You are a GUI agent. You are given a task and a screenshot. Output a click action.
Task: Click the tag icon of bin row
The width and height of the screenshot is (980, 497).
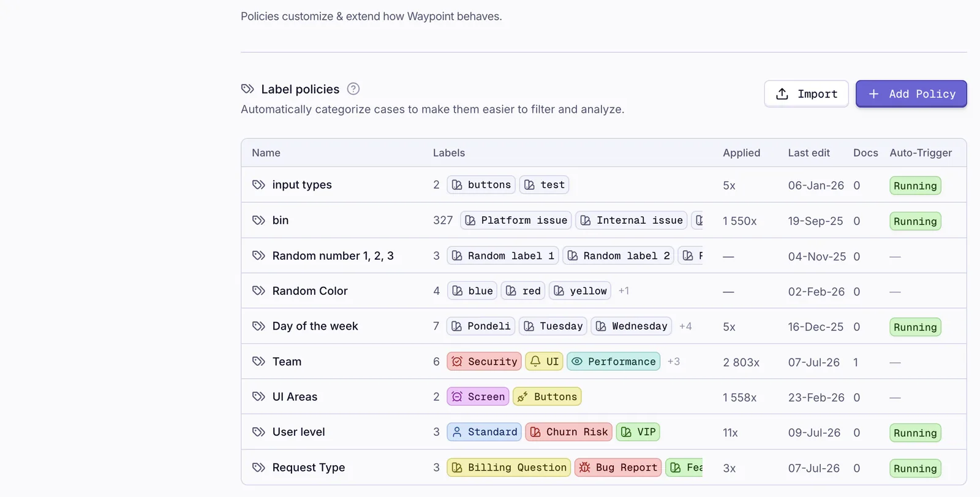point(258,220)
